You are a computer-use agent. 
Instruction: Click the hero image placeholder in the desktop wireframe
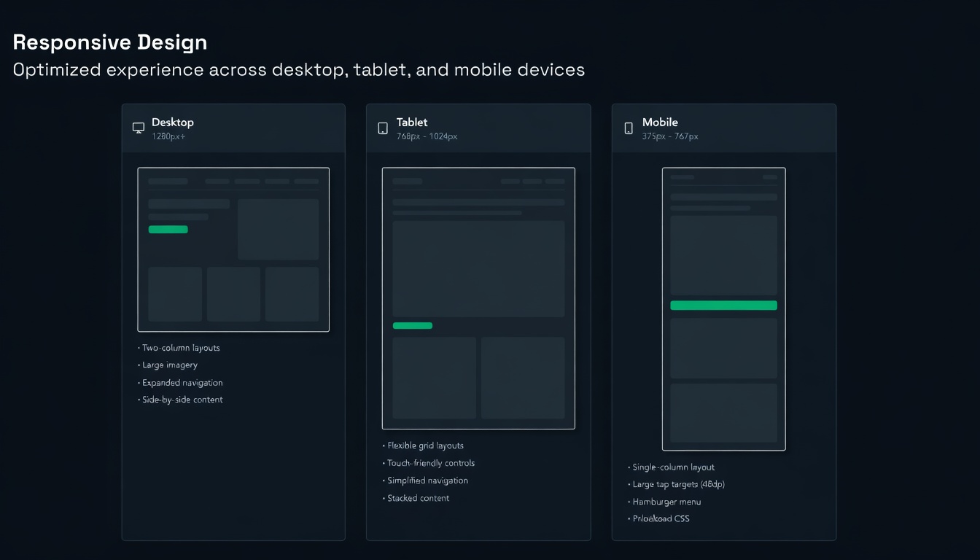278,228
